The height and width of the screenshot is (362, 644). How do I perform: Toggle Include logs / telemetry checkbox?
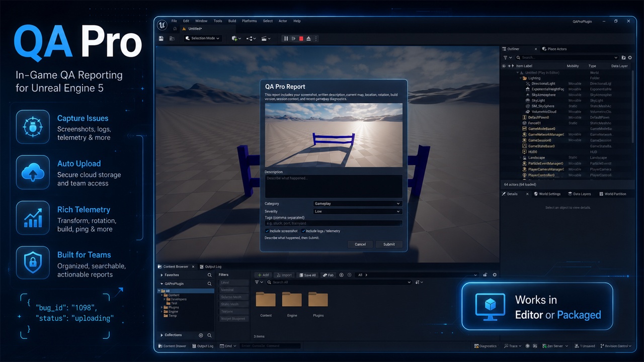(303, 231)
